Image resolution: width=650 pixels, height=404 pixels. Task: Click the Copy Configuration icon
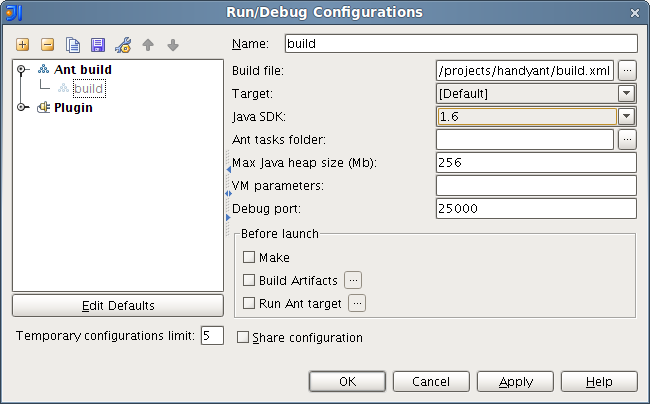pyautogui.click(x=72, y=45)
